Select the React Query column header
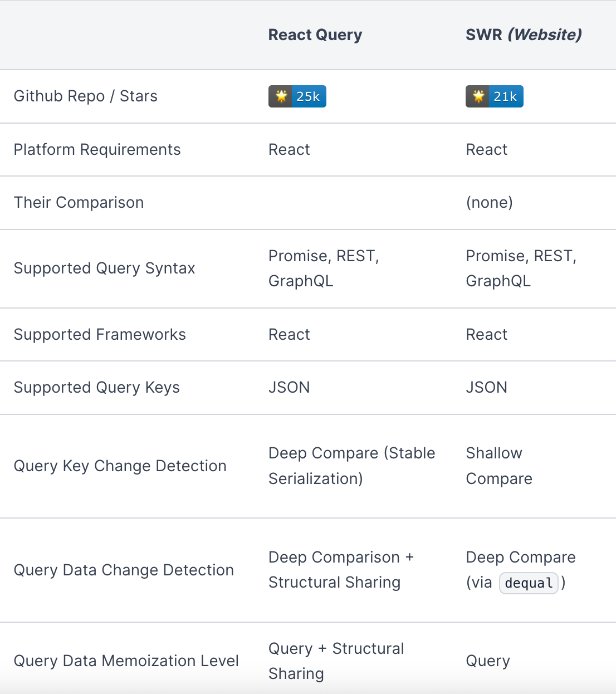Viewport: 616px width, 694px height. (315, 35)
